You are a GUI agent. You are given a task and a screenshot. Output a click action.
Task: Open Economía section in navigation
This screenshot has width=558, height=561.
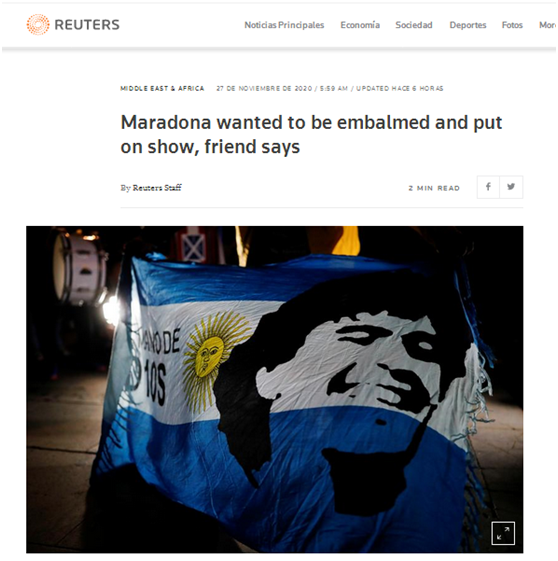[360, 25]
